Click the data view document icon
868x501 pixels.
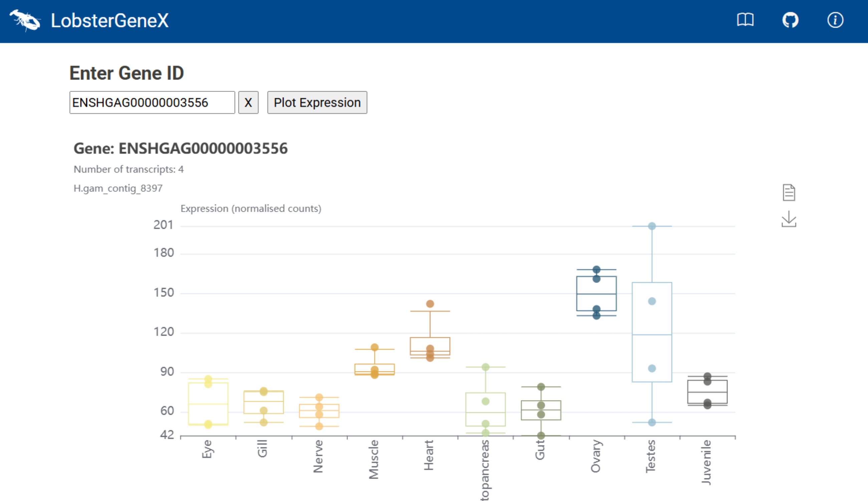coord(789,192)
